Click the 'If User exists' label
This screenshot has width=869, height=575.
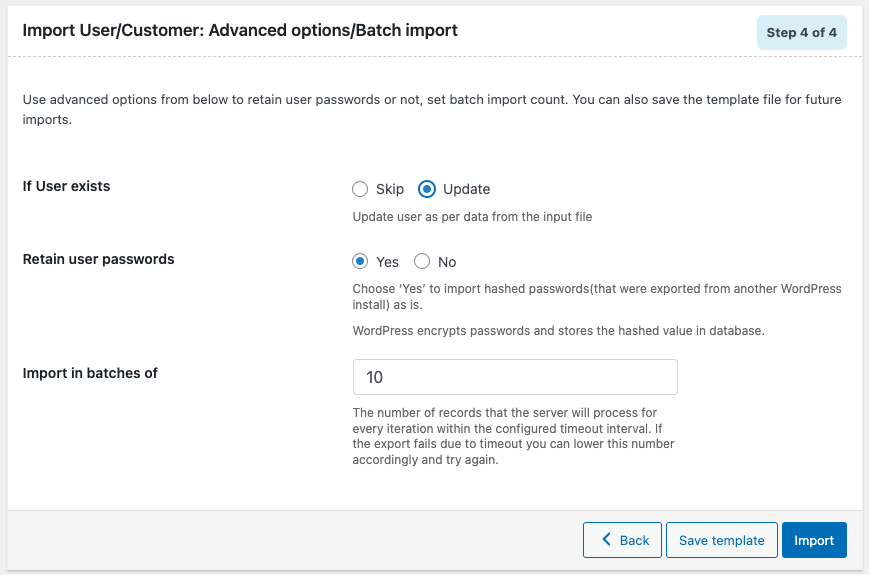(67, 186)
